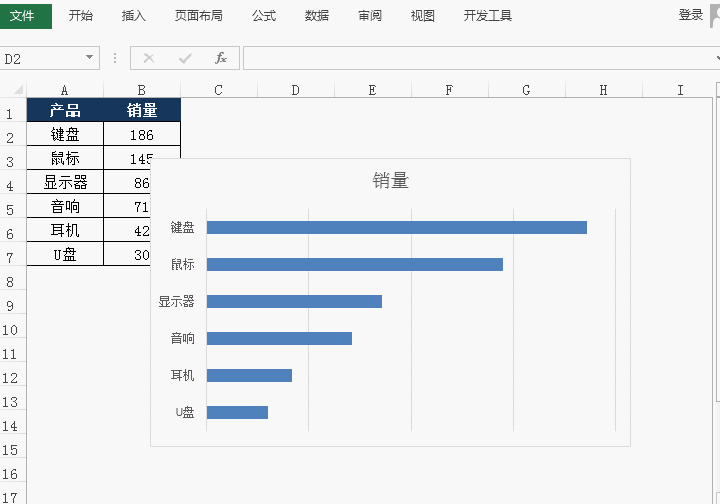Select column D header

pos(296,90)
